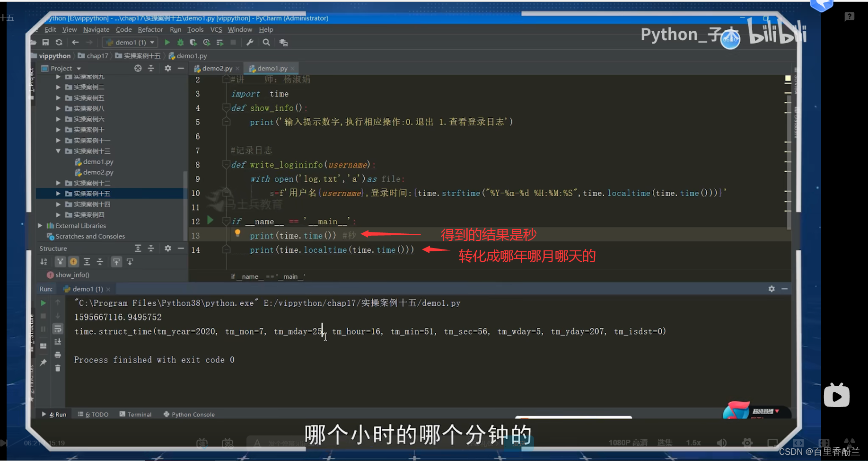Click the concurrency diagram run icon

click(220, 43)
